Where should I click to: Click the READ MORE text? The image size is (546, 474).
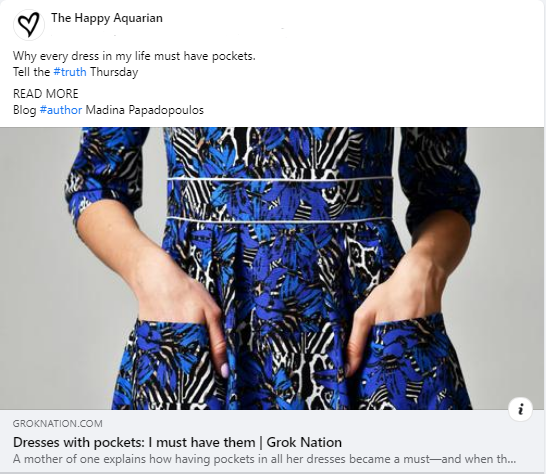(x=46, y=94)
